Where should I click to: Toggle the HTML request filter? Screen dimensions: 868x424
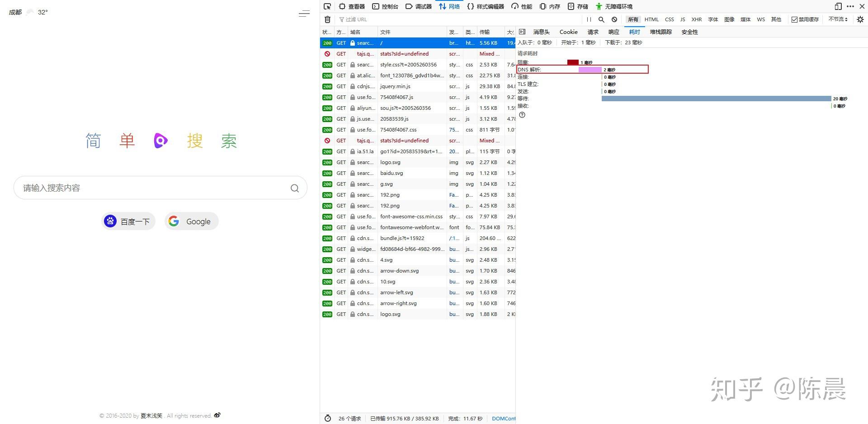click(651, 19)
